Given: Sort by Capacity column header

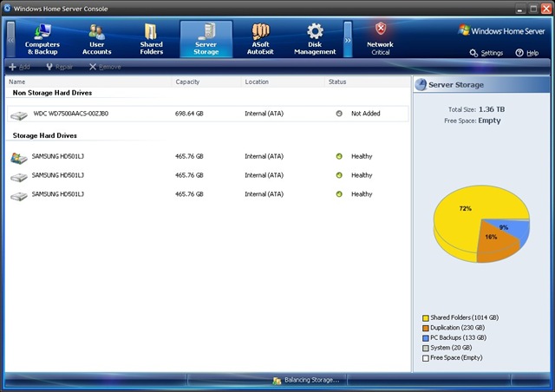Looking at the screenshot, I should click(206, 82).
